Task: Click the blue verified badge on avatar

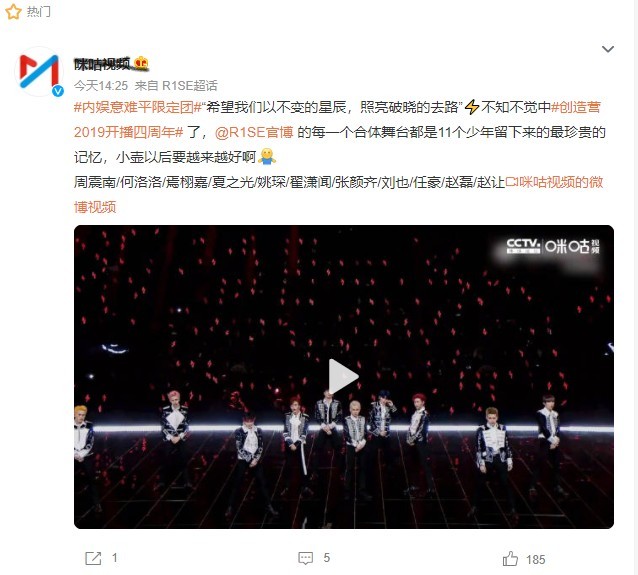Action: [58, 91]
